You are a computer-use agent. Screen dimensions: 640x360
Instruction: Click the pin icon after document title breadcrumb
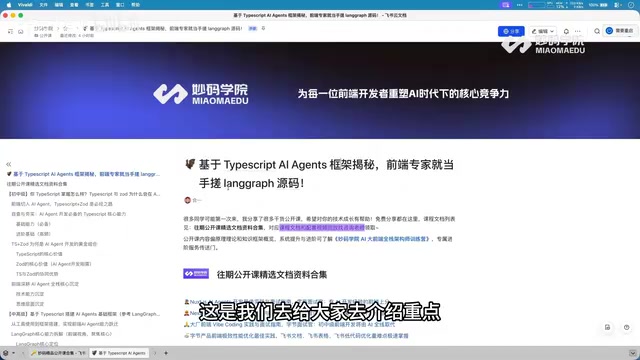click(x=263, y=29)
